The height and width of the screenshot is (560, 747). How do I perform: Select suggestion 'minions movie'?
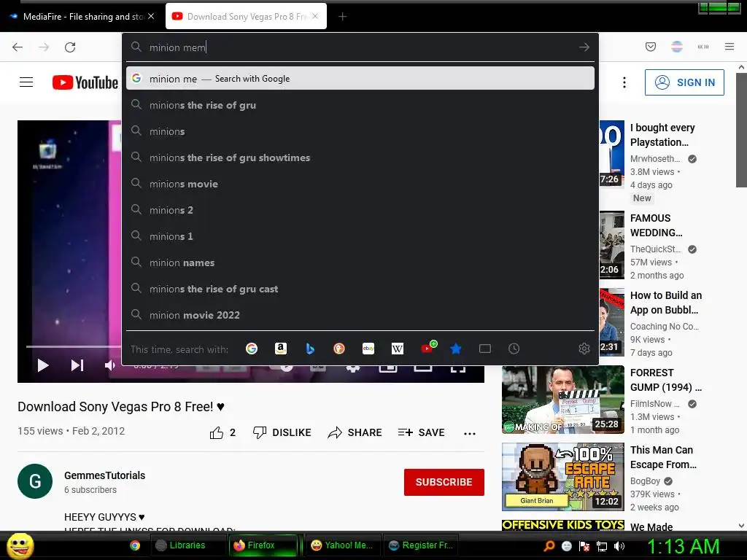360,184
